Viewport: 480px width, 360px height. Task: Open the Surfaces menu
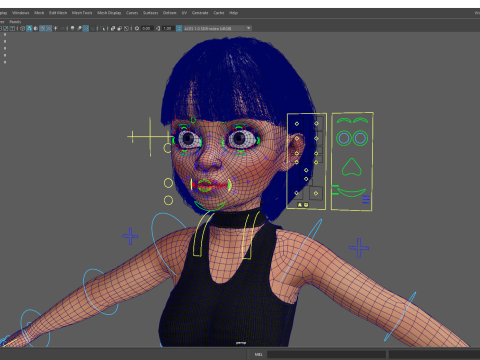pyautogui.click(x=150, y=13)
